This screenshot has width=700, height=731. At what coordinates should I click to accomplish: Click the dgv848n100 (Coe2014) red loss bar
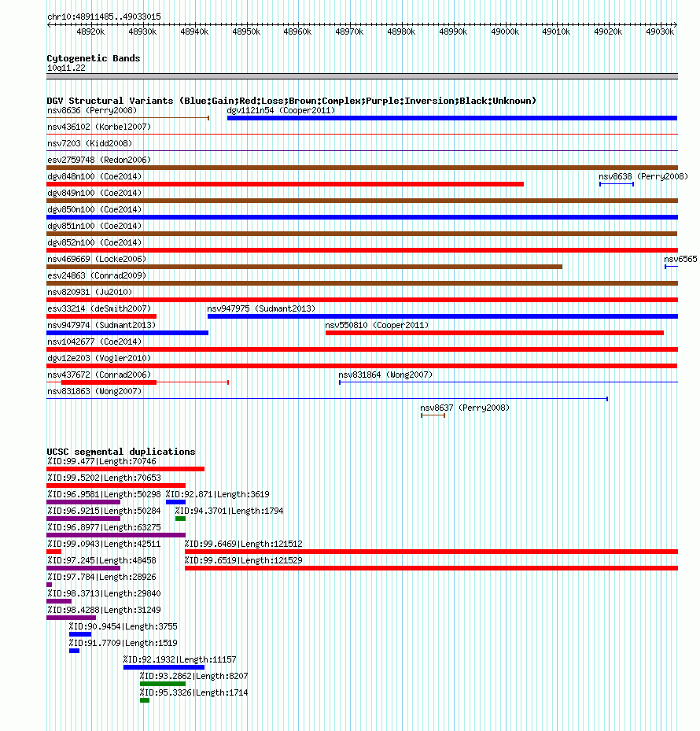coord(286,184)
